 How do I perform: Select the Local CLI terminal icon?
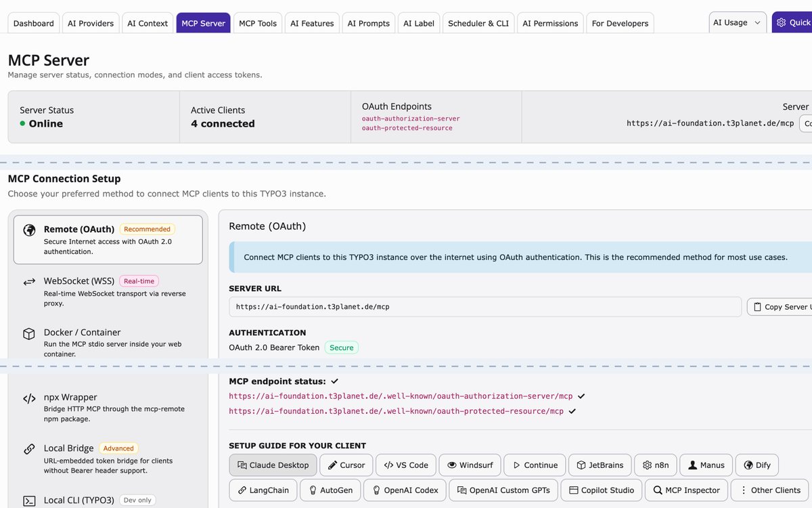(x=29, y=501)
